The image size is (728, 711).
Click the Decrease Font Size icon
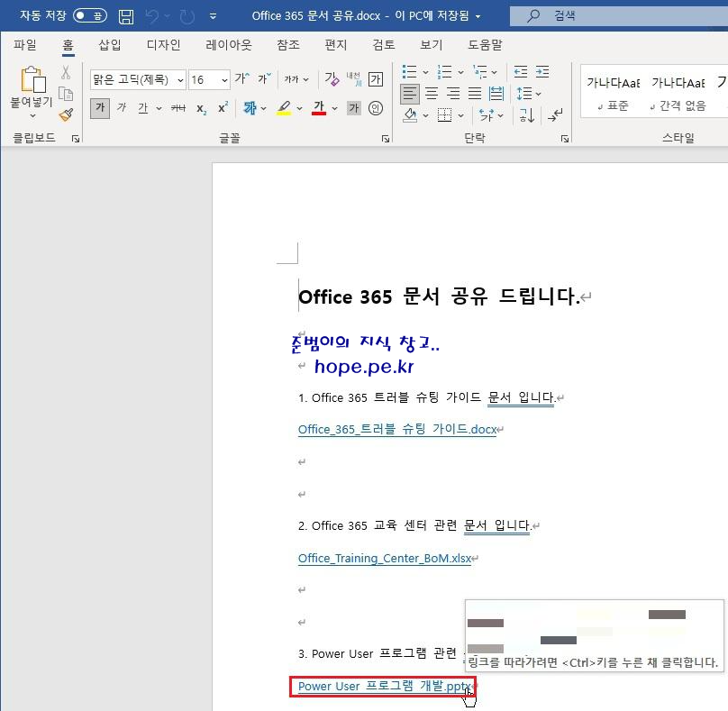coord(265,78)
